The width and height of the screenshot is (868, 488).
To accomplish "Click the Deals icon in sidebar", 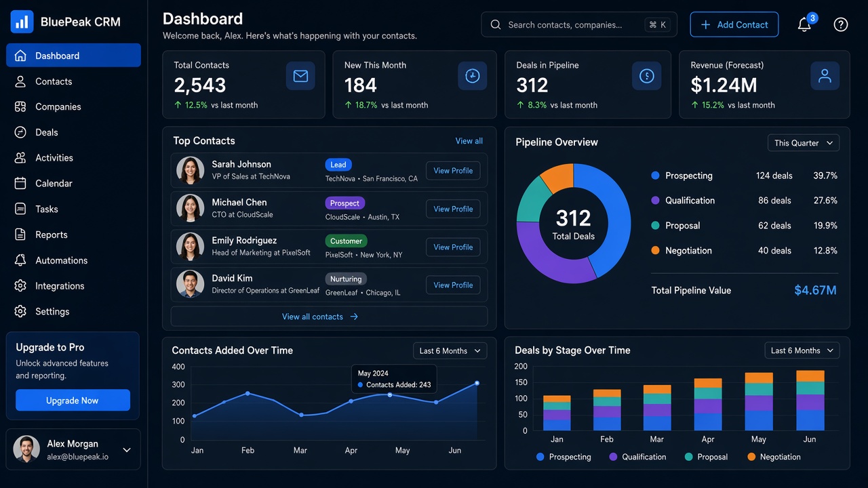I will coord(20,132).
